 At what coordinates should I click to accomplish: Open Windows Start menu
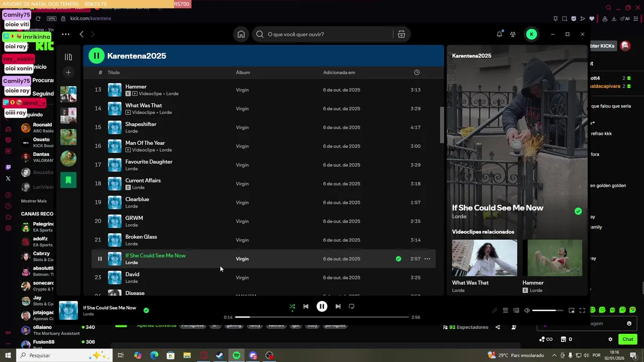[x=8, y=355]
